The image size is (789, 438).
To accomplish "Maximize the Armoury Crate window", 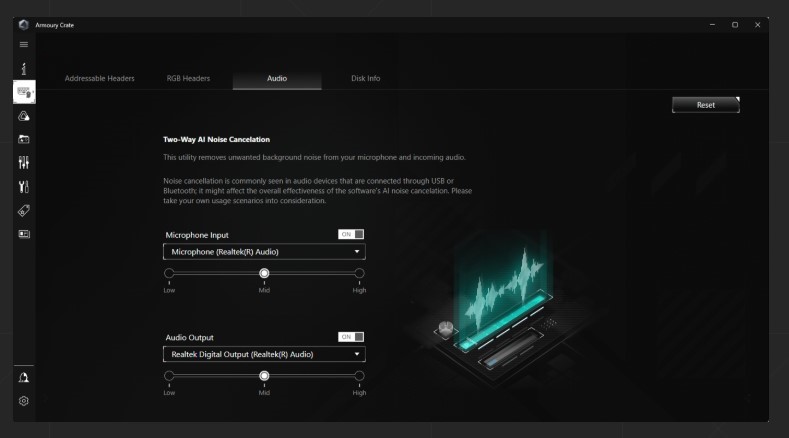I will click(x=735, y=25).
